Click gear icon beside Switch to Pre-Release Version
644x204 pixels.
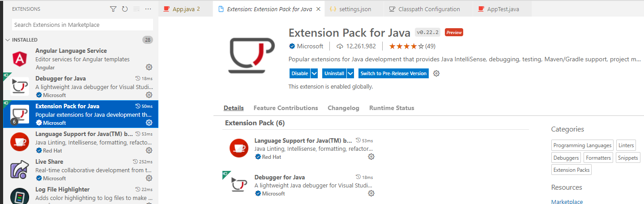(436, 73)
